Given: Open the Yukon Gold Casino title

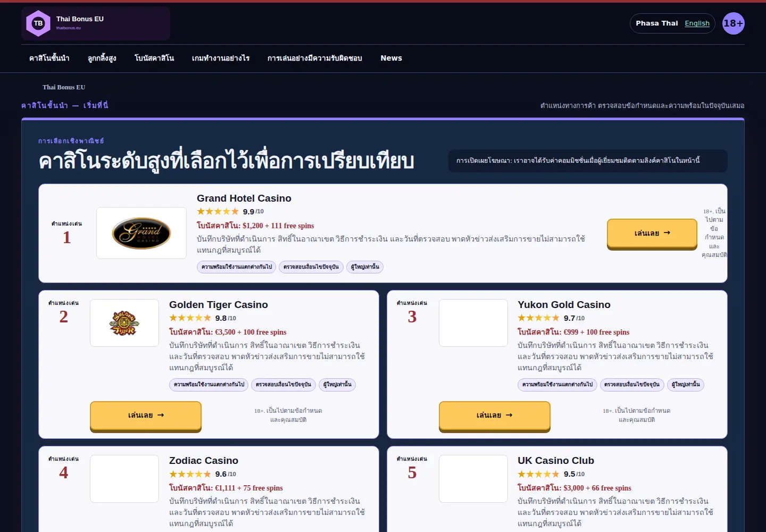Looking at the screenshot, I should click(564, 305).
